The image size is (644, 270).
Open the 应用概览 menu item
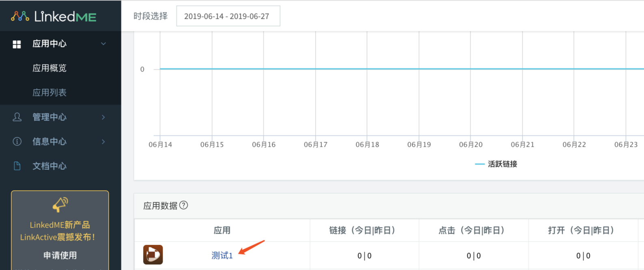click(x=50, y=68)
